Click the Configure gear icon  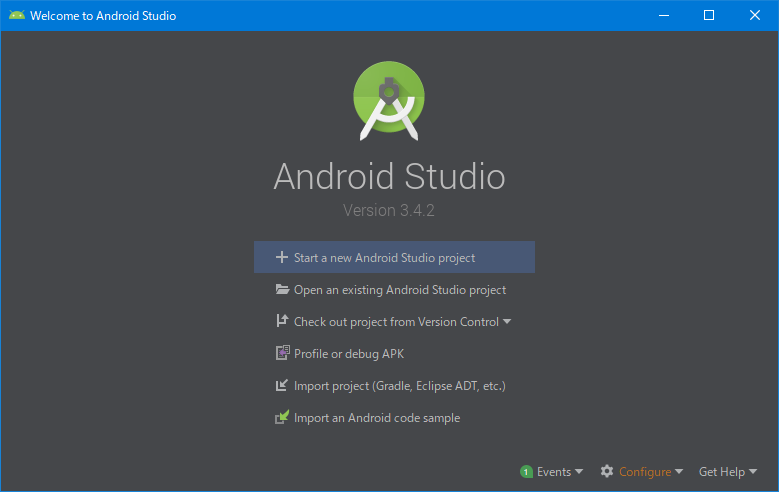607,471
